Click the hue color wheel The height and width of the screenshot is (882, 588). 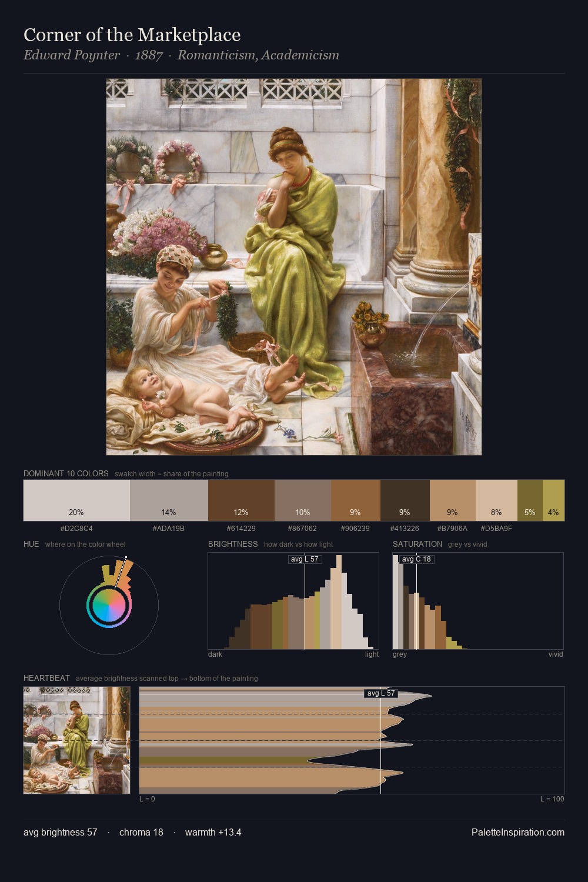pyautogui.click(x=109, y=604)
